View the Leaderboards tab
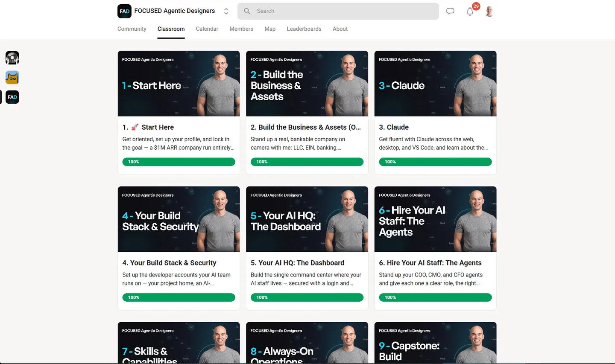 pos(304,29)
